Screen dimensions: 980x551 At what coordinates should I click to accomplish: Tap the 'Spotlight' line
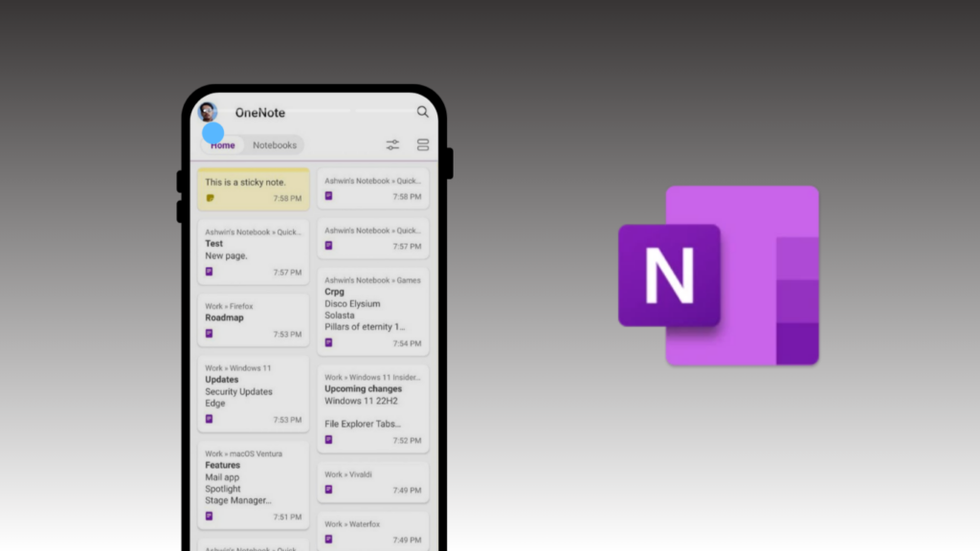(x=222, y=489)
